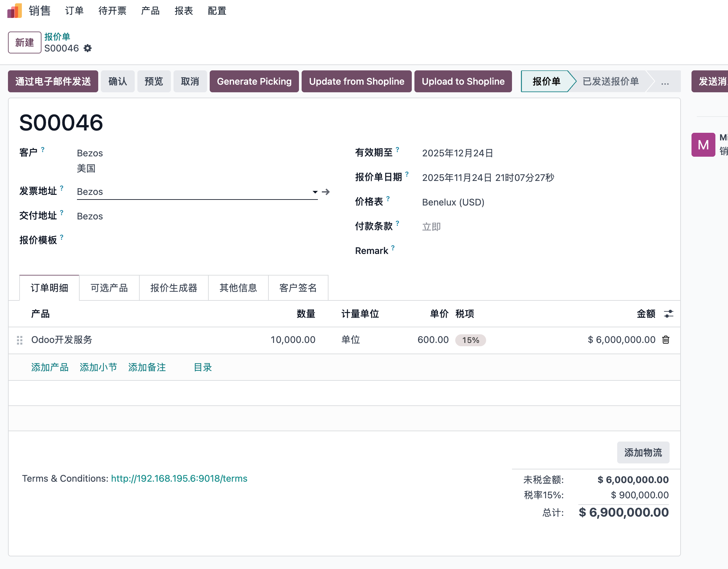Open the 配置 menu
728x569 pixels.
click(217, 11)
